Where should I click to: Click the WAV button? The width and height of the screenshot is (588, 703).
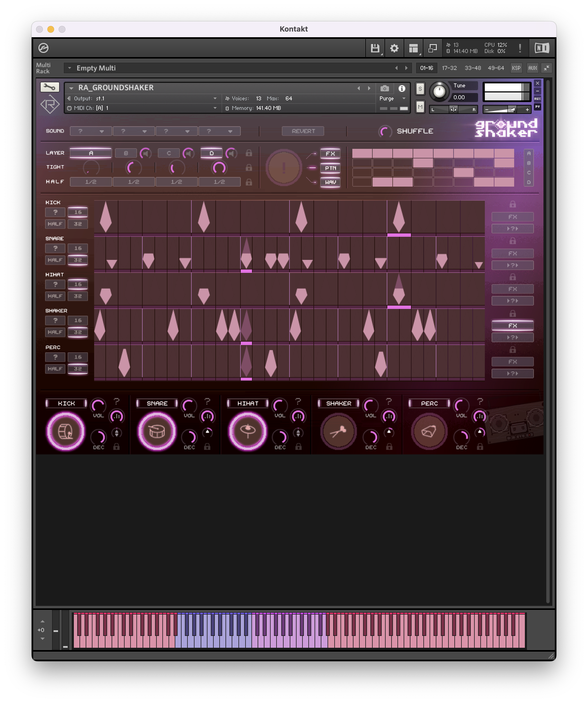(x=330, y=182)
